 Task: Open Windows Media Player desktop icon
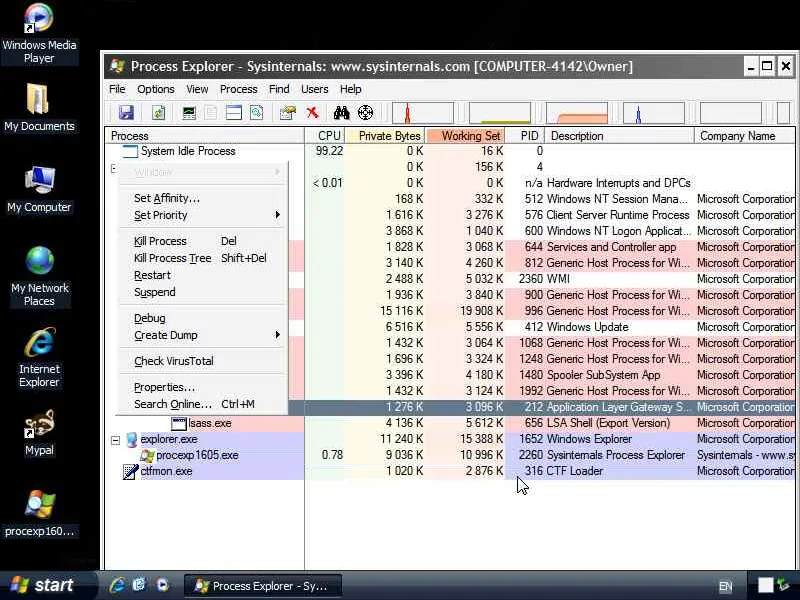pyautogui.click(x=39, y=34)
